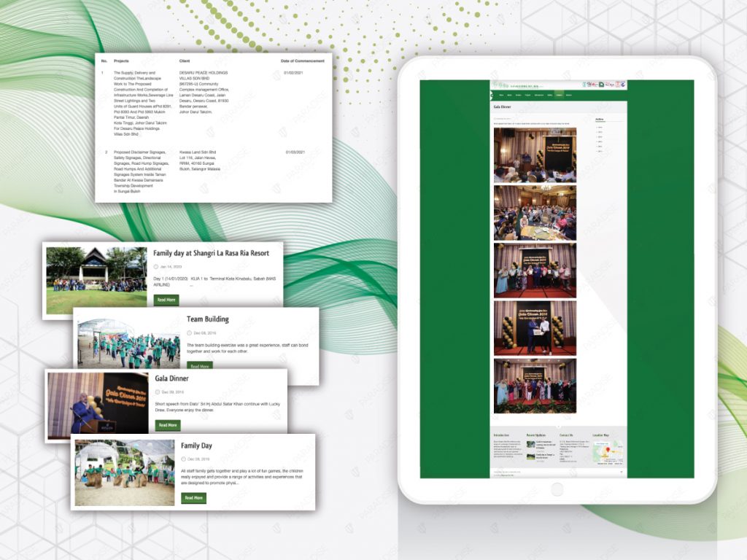The width and height of the screenshot is (747, 560).
Task: Click 'Projects' column header in the table
Action: [122, 61]
